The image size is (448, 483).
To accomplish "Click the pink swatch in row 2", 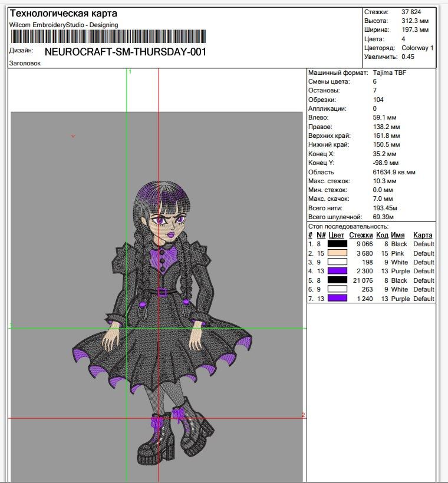I will coord(337,253).
